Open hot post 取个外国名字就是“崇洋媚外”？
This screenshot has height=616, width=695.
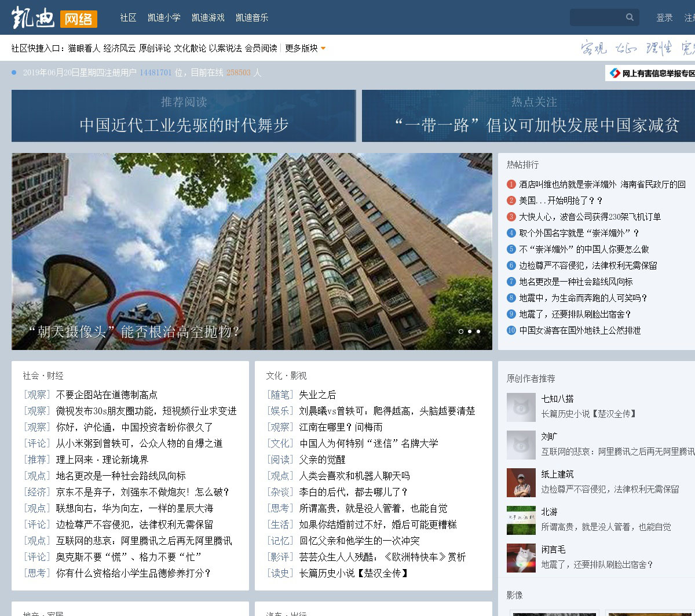click(579, 233)
